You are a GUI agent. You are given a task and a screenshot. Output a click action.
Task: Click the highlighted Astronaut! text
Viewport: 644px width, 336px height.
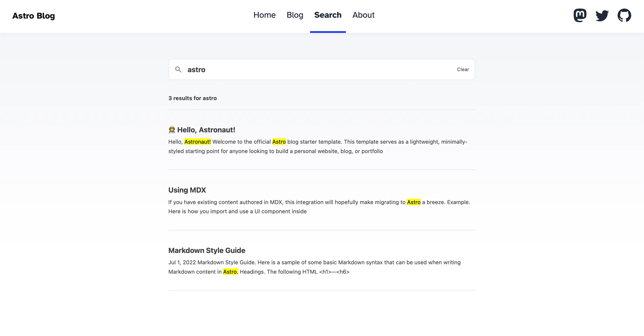(197, 142)
